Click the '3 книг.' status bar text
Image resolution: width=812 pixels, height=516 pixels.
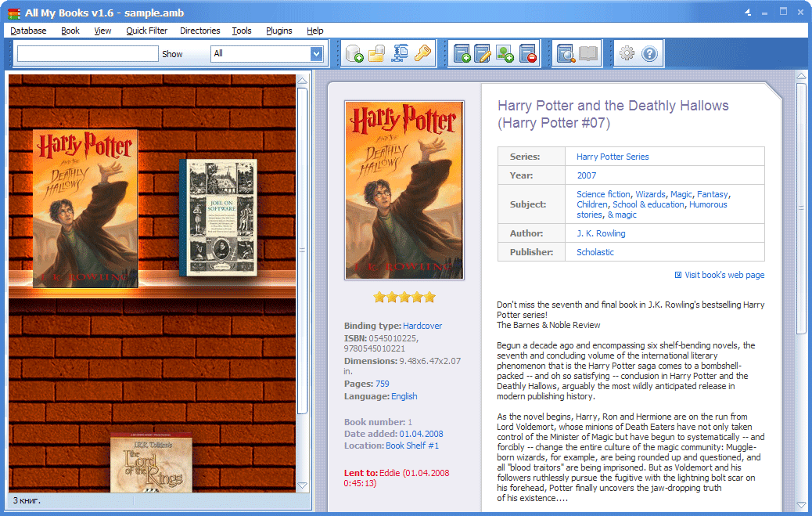pyautogui.click(x=27, y=500)
